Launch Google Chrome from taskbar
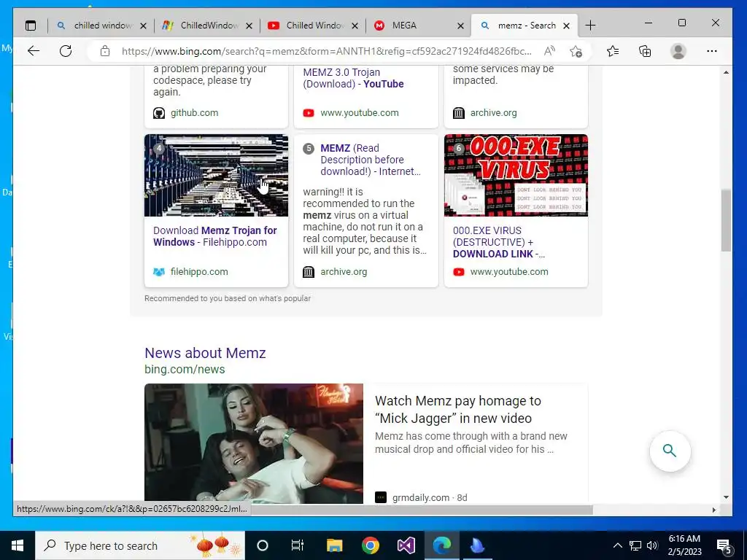Viewport: 747px width, 560px height. (370, 545)
